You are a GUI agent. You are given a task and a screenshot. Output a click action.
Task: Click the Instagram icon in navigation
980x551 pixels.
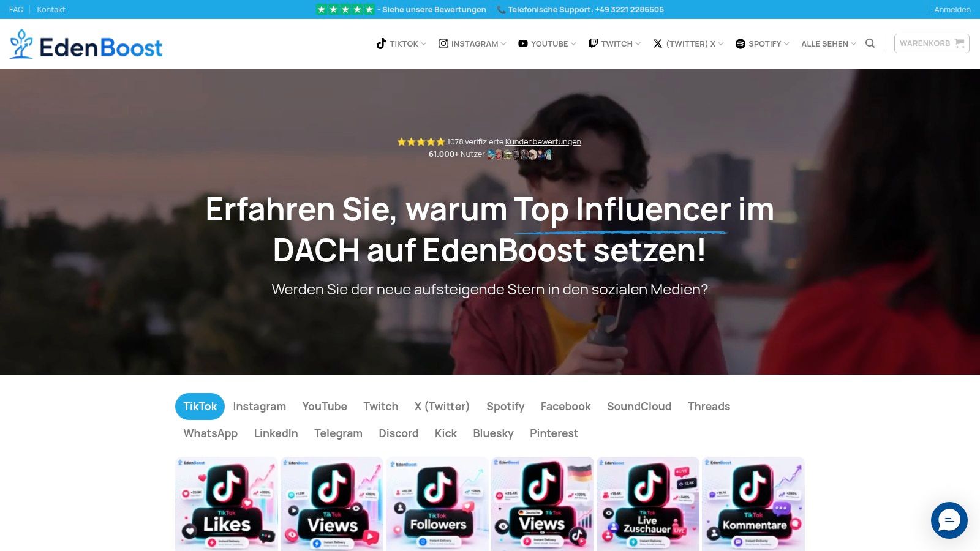point(443,43)
